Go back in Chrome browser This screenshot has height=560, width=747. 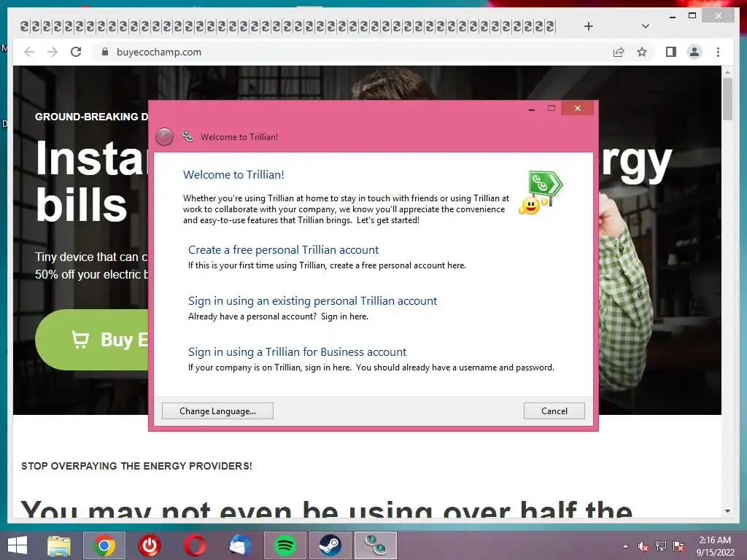(x=29, y=52)
